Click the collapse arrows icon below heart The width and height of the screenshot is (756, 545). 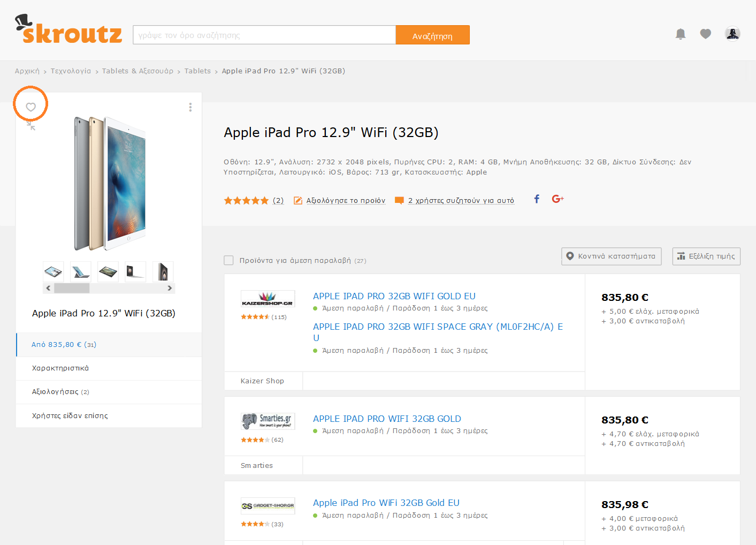click(31, 126)
